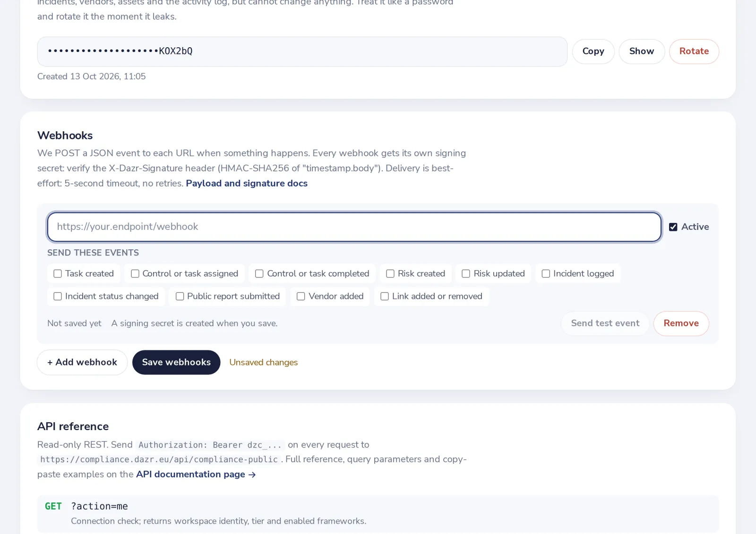Open the API documentation page link
This screenshot has width=756, height=534.
[196, 475]
